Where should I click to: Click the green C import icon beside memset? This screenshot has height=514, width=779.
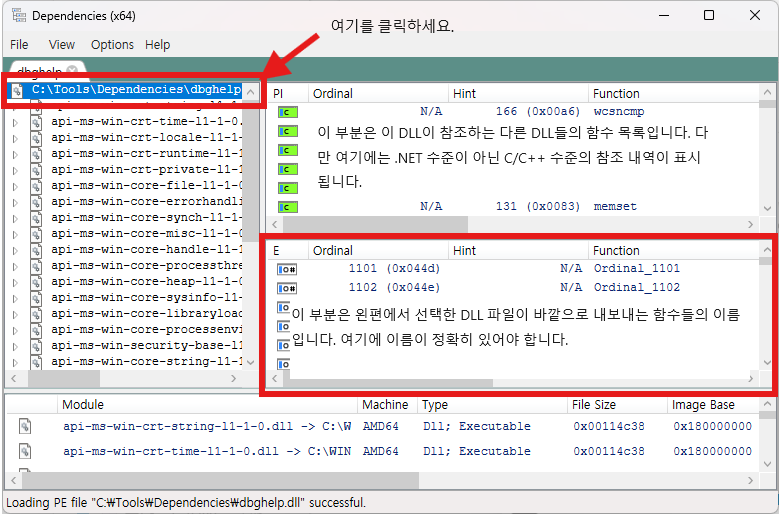point(288,207)
